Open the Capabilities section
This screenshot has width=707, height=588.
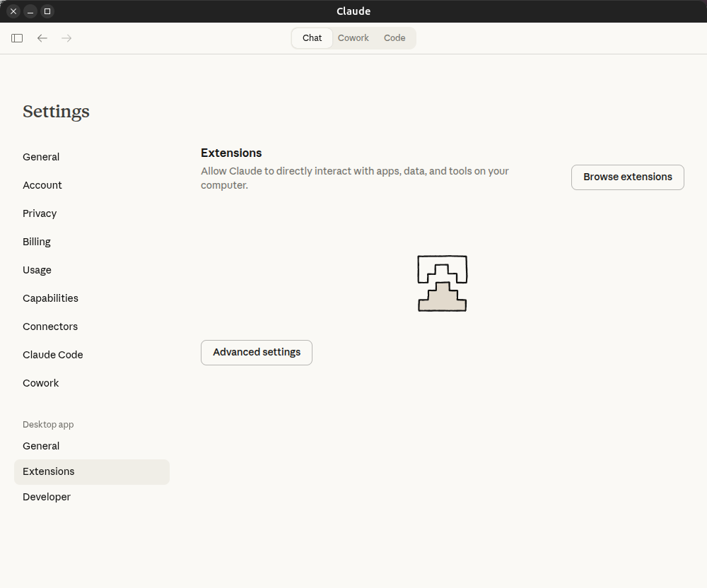click(x=50, y=298)
